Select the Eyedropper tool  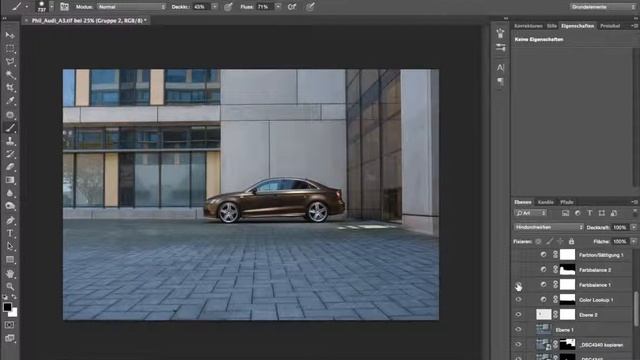tap(10, 100)
